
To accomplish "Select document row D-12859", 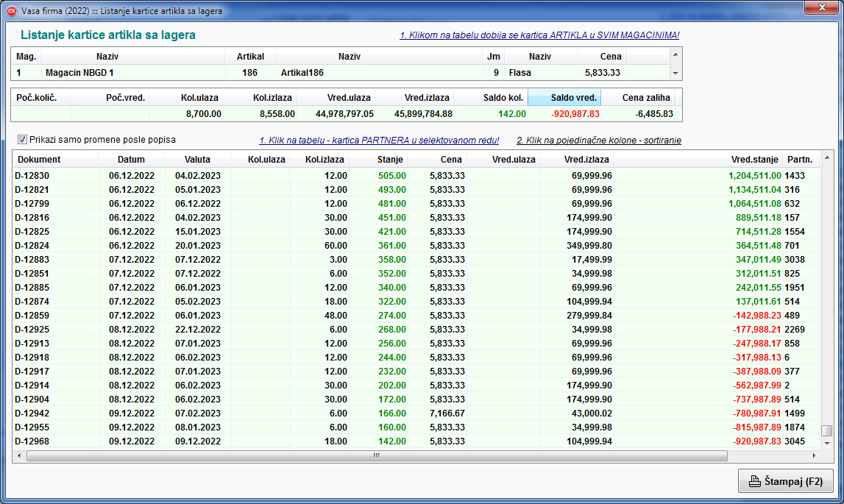I will 416,316.
